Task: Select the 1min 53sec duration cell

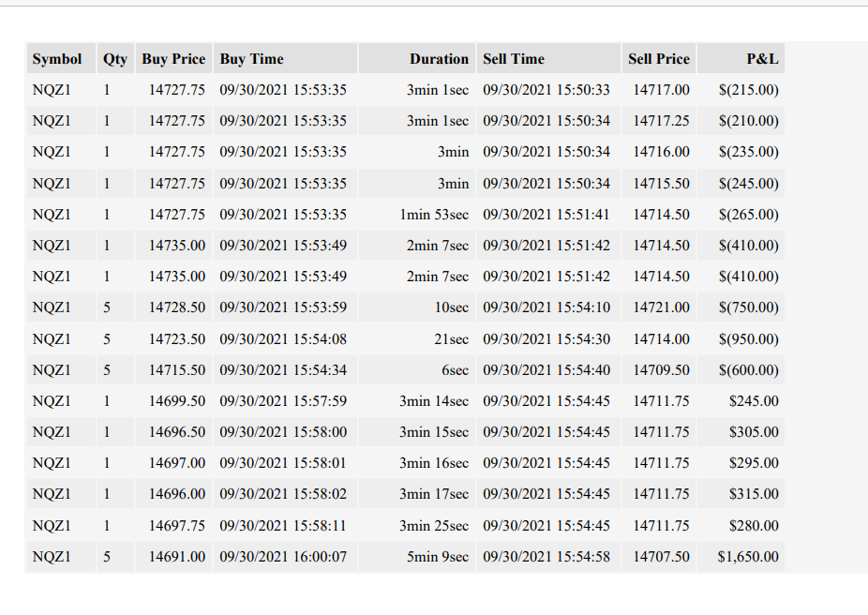Action: 417,215
